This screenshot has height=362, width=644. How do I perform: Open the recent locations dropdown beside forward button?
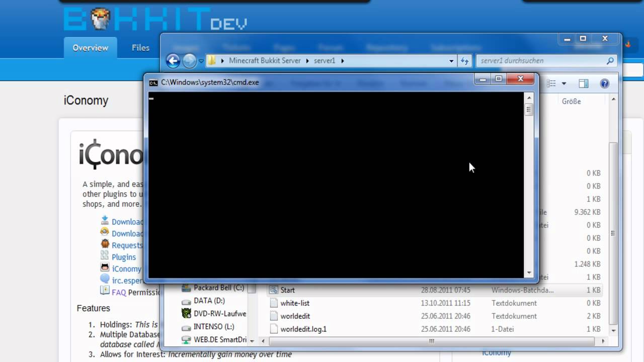201,61
